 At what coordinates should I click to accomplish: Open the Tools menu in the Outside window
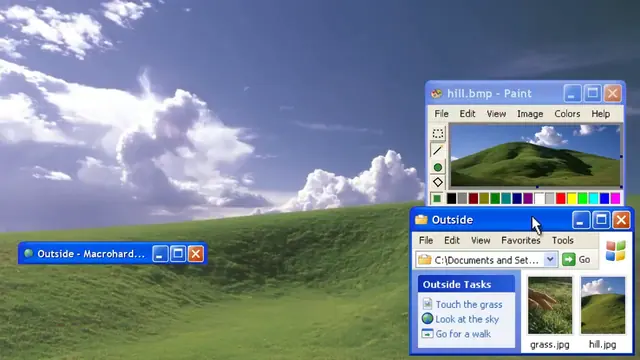click(x=563, y=240)
